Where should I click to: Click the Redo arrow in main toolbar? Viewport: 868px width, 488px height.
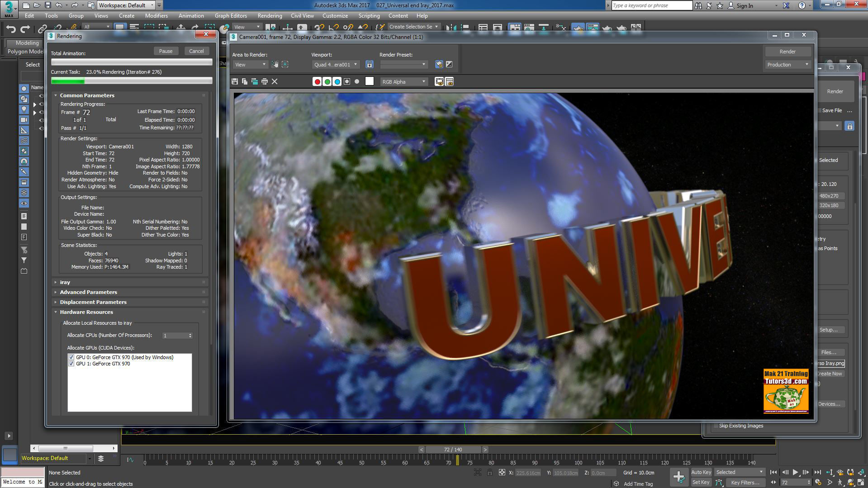click(25, 28)
